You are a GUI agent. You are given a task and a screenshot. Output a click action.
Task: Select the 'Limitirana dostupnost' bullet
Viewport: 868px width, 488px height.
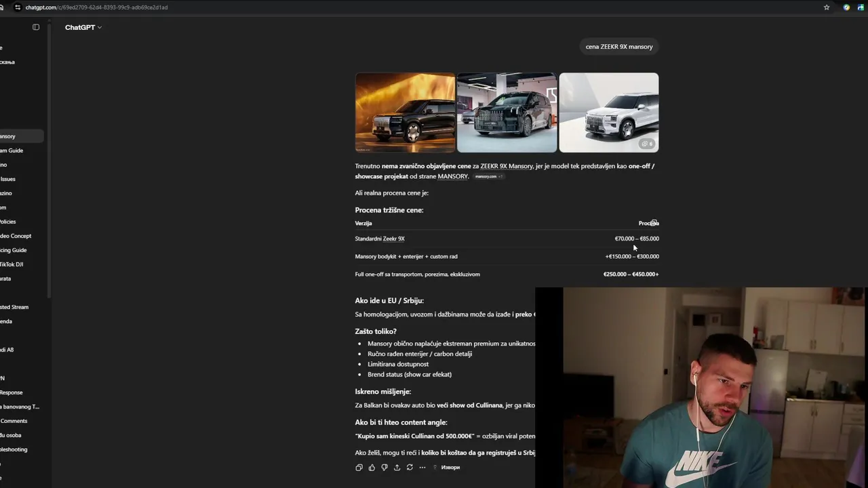coord(398,364)
